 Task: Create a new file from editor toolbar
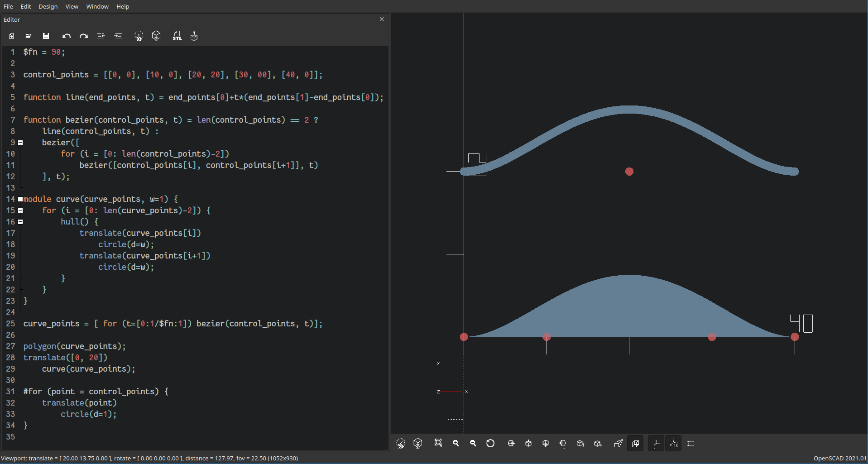(11, 36)
